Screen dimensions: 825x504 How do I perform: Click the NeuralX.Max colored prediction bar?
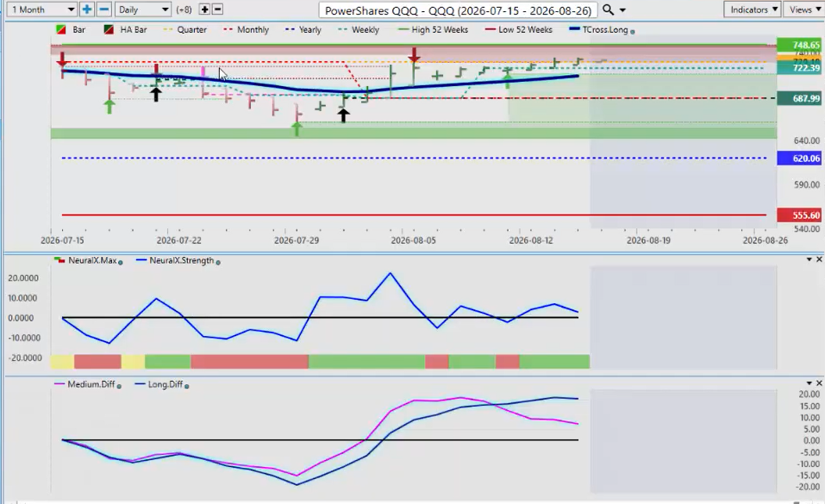pyautogui.click(x=320, y=362)
